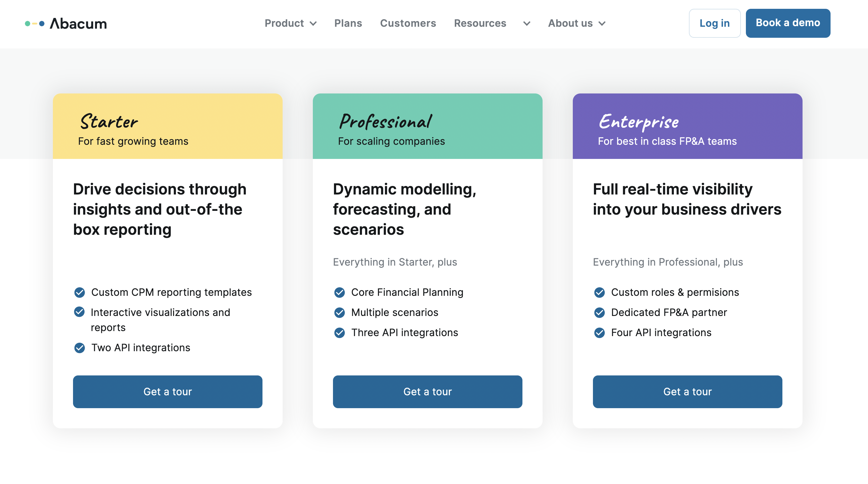Select the purple Enterprise plan header
This screenshot has height=484, width=868.
tap(687, 126)
